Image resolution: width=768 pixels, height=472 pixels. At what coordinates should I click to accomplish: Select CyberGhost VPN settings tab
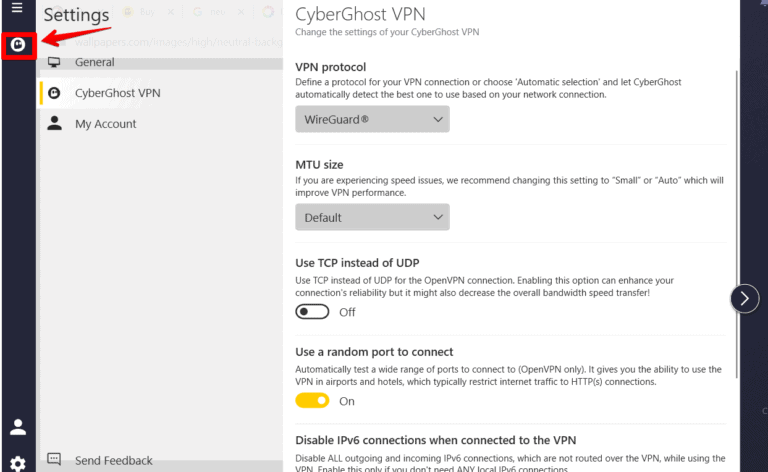click(x=117, y=93)
